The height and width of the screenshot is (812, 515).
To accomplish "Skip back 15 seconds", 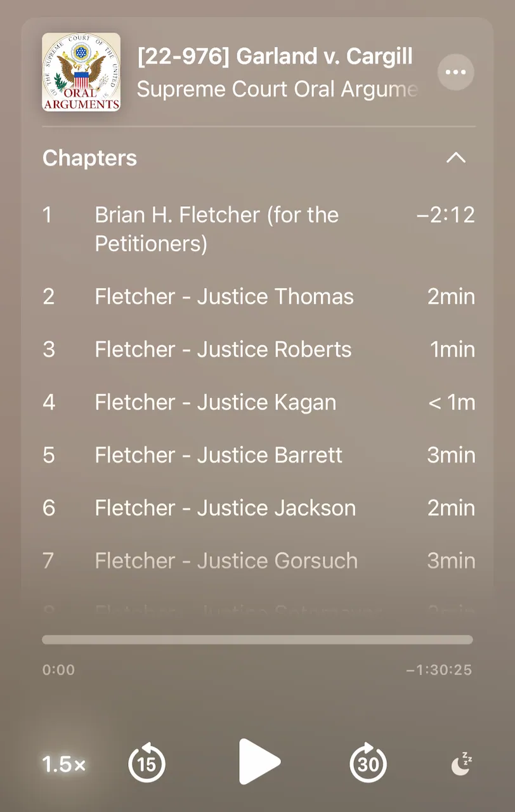I will pyautogui.click(x=147, y=762).
